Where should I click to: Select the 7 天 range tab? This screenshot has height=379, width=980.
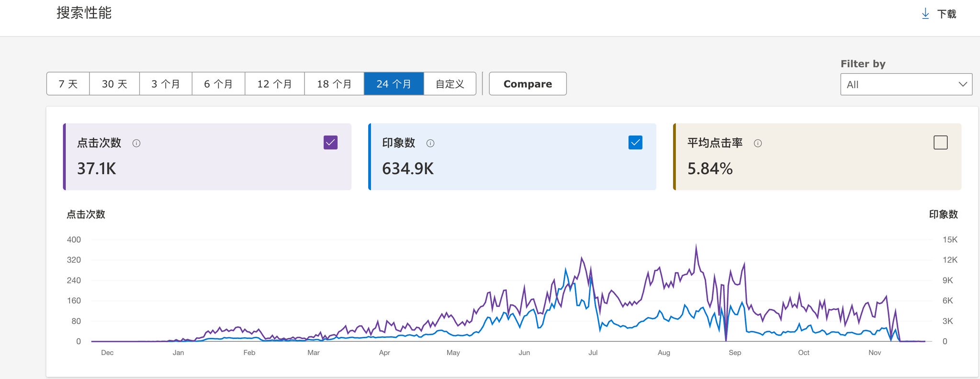(x=68, y=84)
